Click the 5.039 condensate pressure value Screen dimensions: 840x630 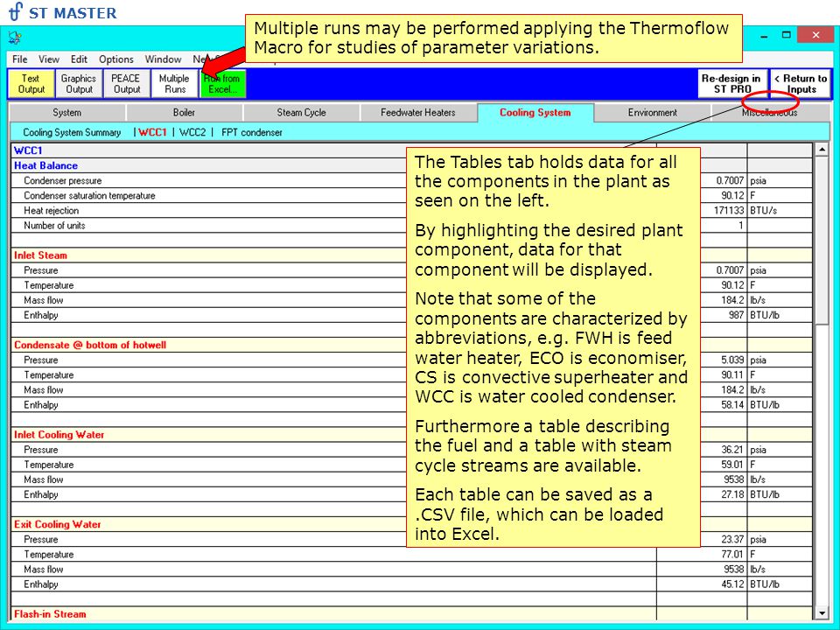(x=733, y=360)
